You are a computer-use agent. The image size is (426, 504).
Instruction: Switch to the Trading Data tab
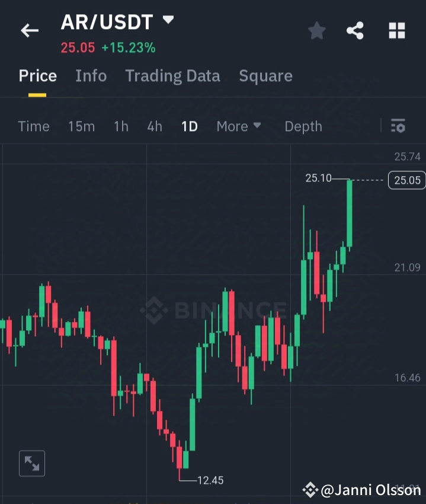click(x=172, y=76)
